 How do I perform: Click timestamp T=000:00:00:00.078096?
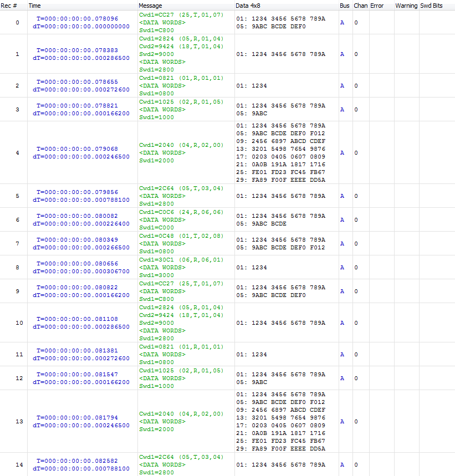coord(77,18)
